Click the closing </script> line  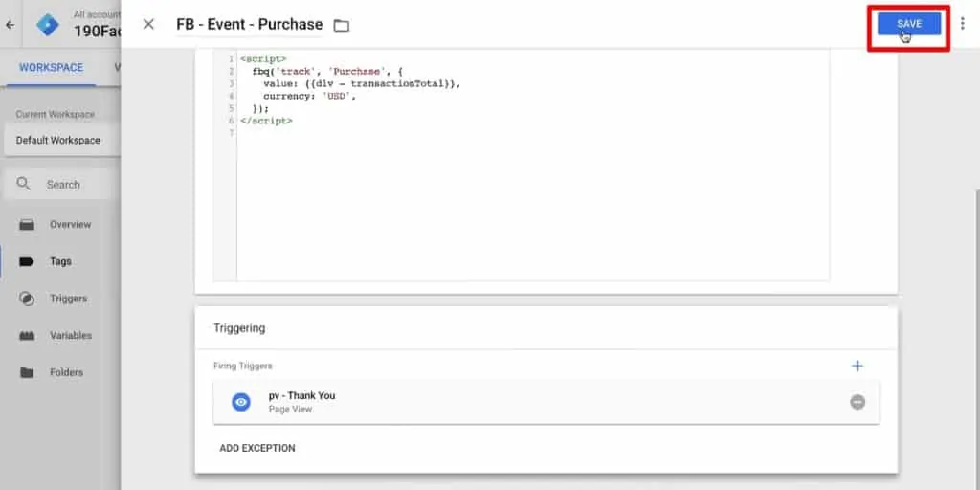click(266, 121)
